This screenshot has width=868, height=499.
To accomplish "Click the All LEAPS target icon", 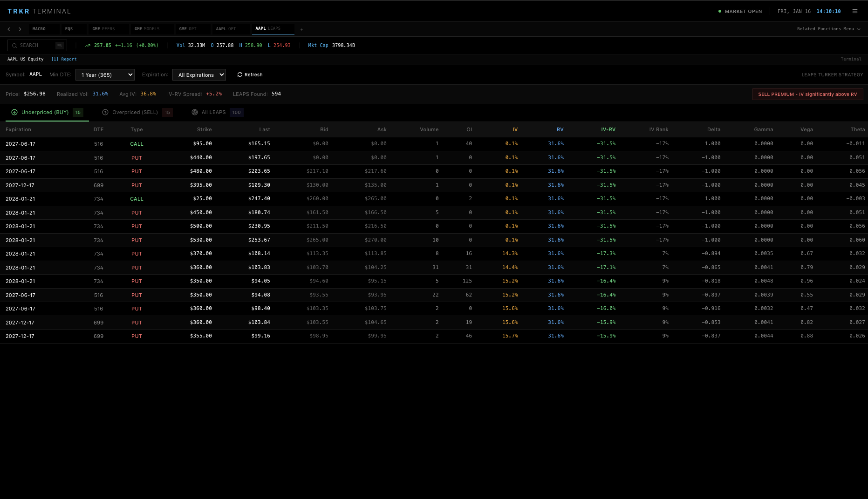I will tap(195, 112).
